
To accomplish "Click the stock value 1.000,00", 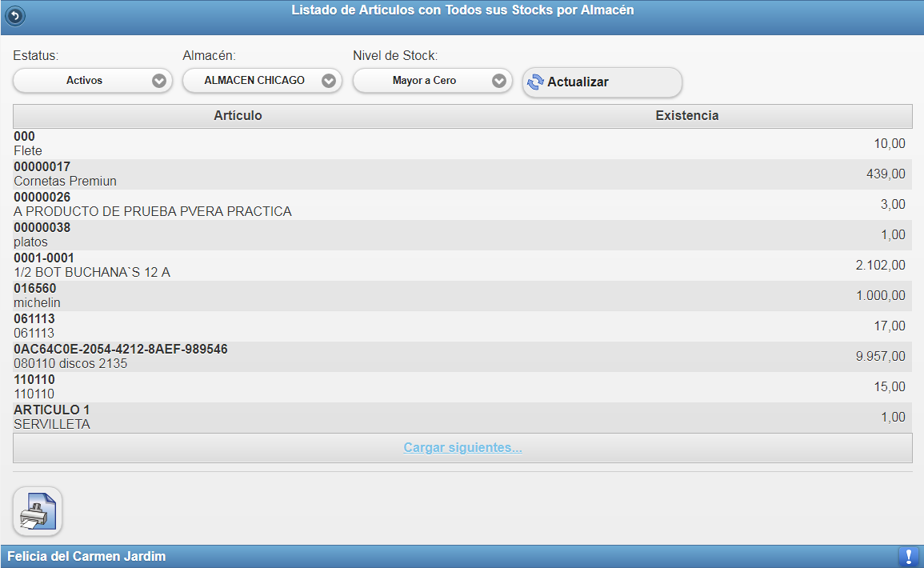I will (880, 296).
